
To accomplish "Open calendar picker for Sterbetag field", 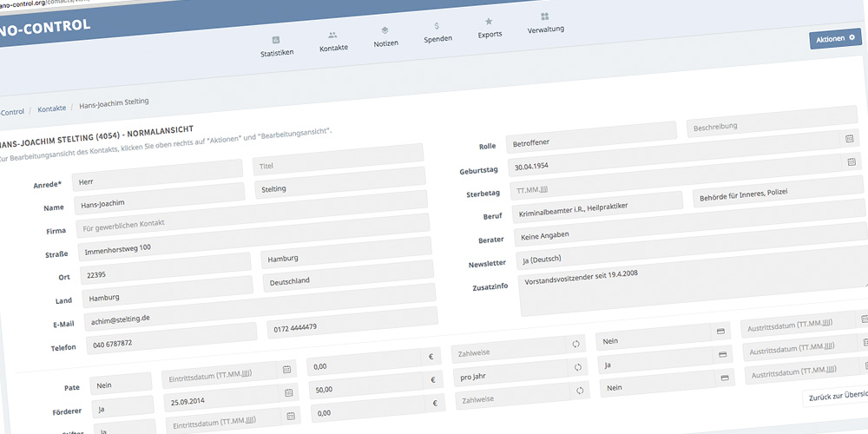I will [x=852, y=161].
